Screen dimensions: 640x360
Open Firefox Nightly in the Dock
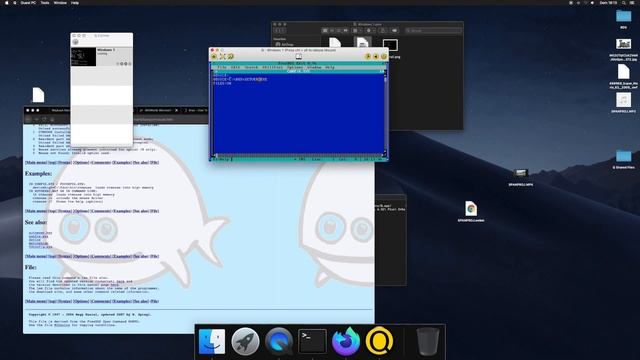[346, 341]
